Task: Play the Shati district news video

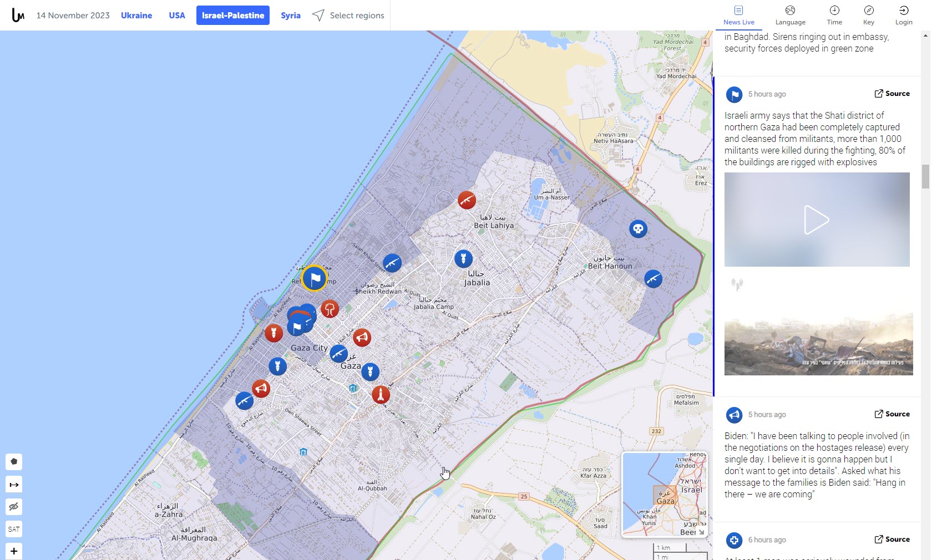Action: pyautogui.click(x=817, y=220)
